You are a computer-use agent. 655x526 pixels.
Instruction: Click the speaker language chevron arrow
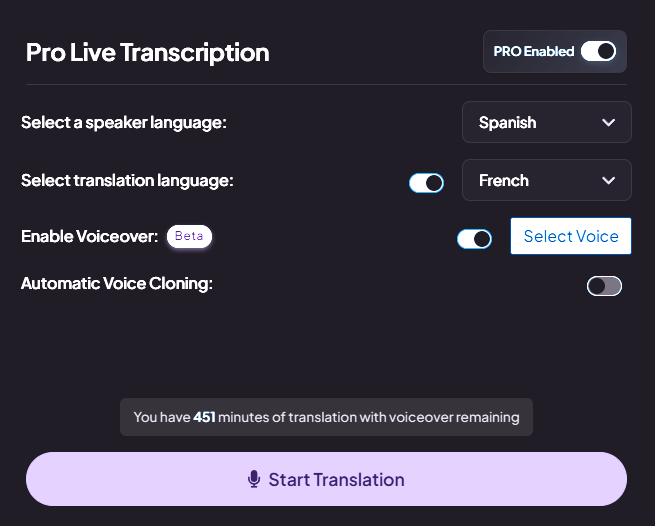click(x=608, y=122)
